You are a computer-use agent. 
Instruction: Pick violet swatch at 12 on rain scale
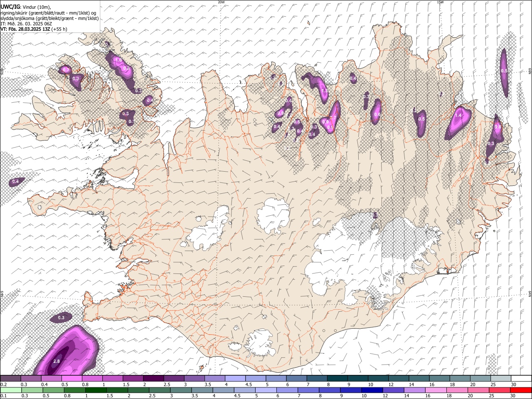(393, 390)
